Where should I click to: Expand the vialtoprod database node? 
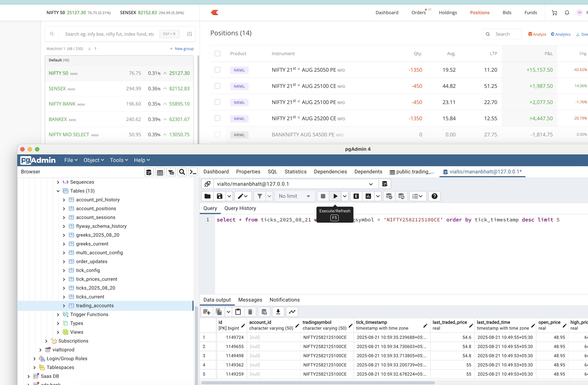[40, 350]
